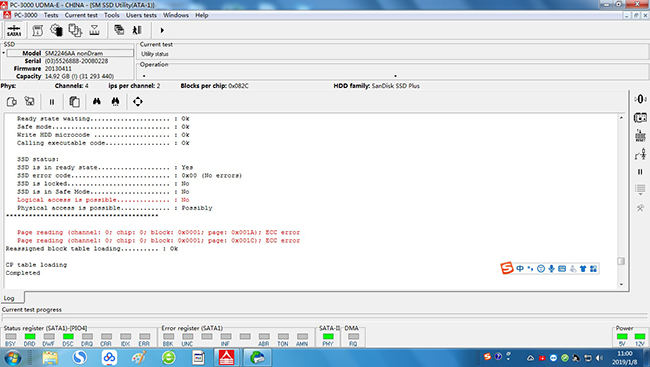Click the Current test progress bar

325,318
